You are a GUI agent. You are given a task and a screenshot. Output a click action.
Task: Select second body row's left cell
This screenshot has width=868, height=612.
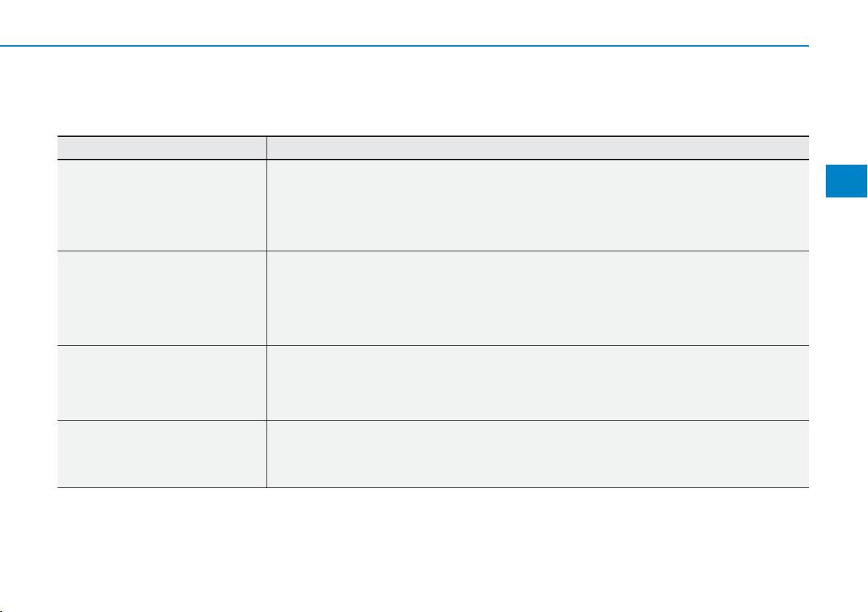[162, 298]
